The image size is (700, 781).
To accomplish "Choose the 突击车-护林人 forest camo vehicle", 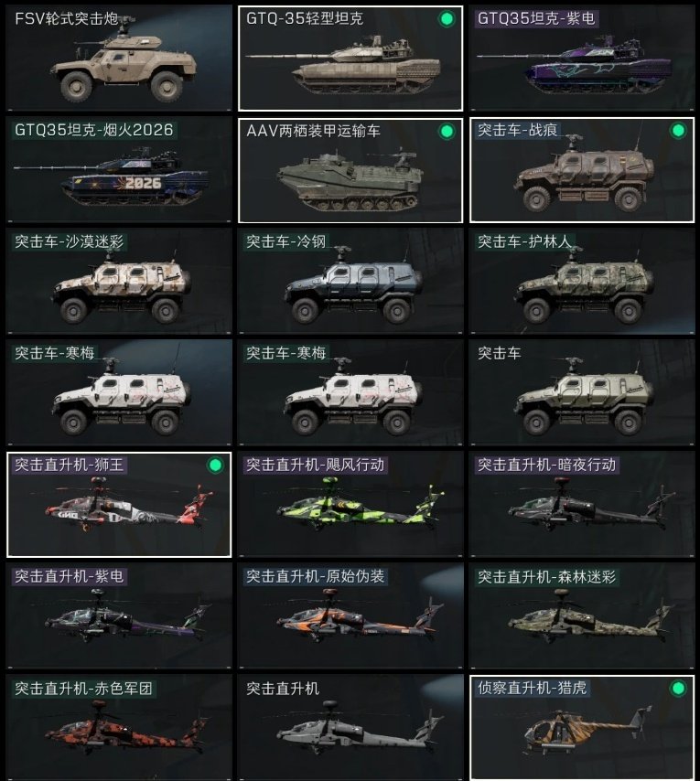I will (582, 282).
